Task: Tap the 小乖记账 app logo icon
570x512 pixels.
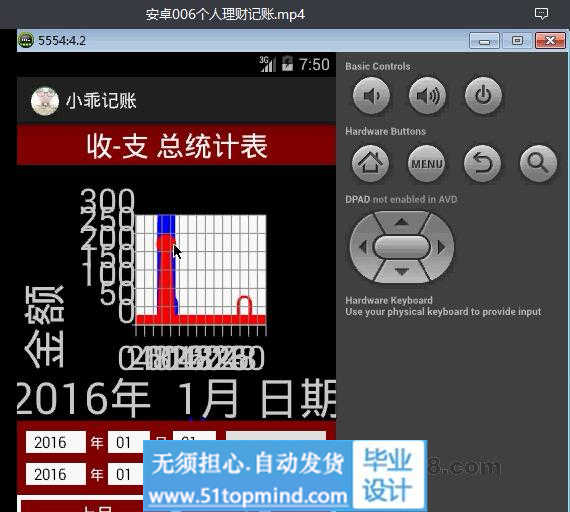Action: 45,101
